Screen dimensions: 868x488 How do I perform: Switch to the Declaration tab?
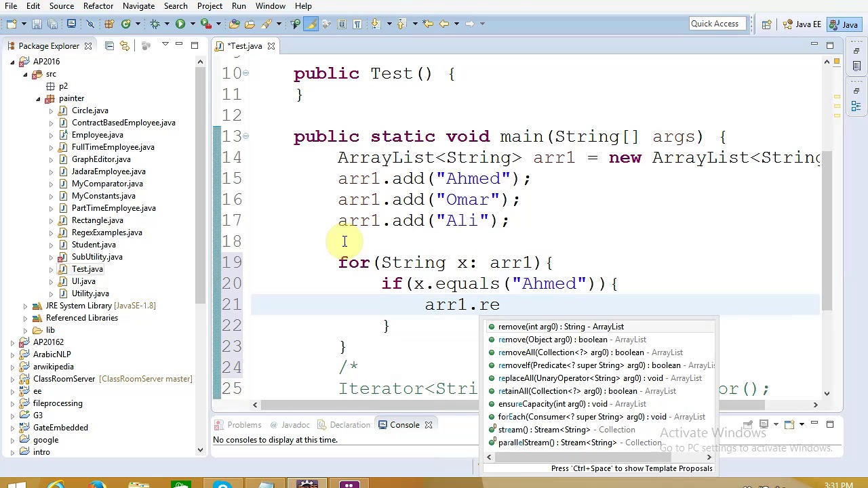[344, 425]
